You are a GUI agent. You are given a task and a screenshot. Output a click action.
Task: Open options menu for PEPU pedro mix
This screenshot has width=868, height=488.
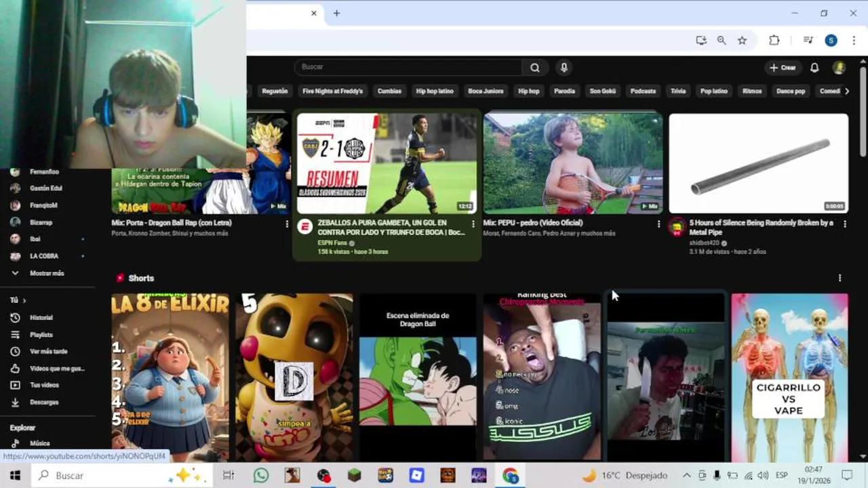click(658, 224)
